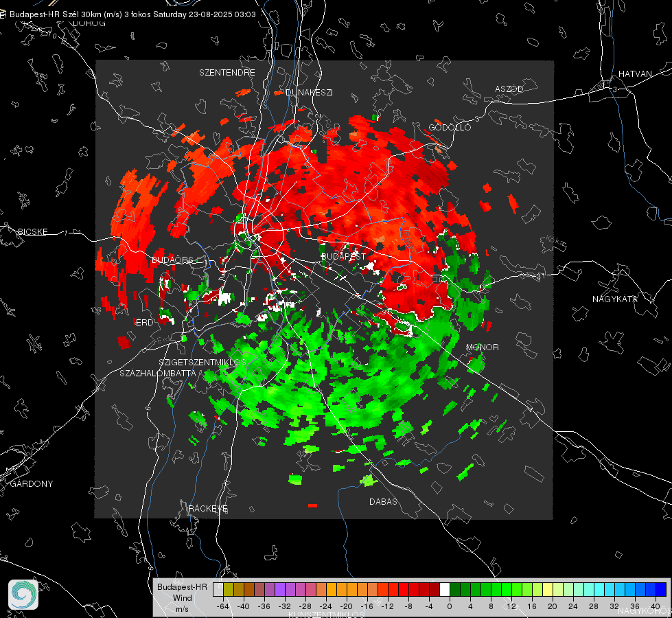Click the MONOR town label
This screenshot has height=618, width=672.
(x=482, y=347)
